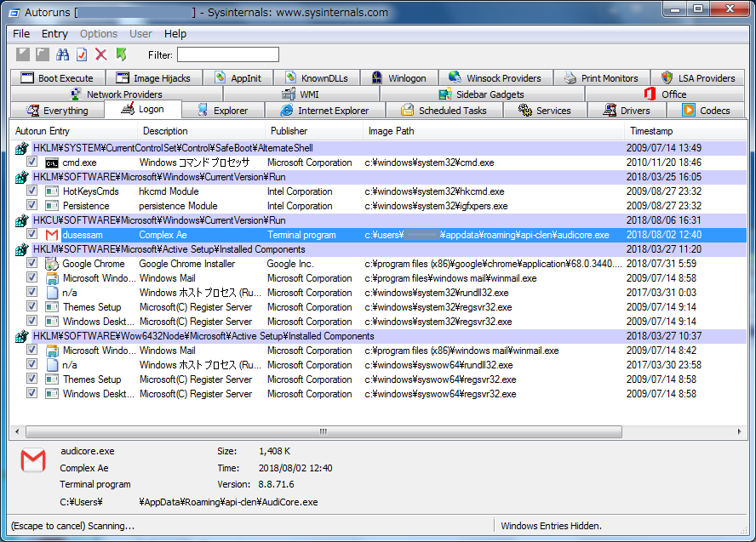Viewport: 756px width, 542px height.
Task: Open the LSA Providers tab
Action: [697, 78]
